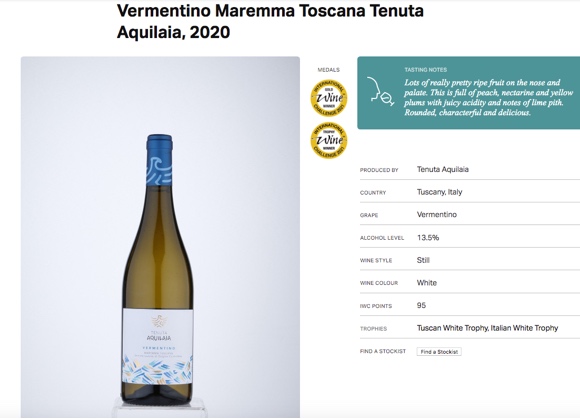Viewport: 580px width, 419px height.
Task: Select the Tenuta Aquilaia producer value
Action: (x=443, y=169)
